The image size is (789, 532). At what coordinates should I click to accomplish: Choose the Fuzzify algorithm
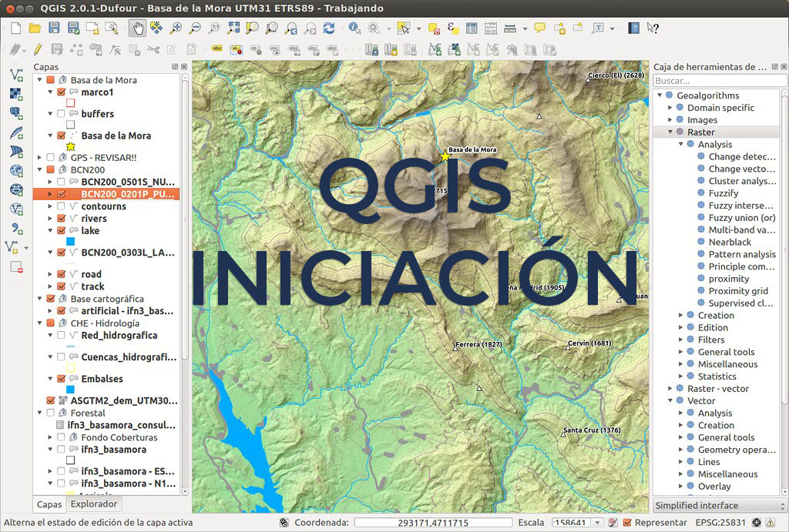click(x=724, y=193)
